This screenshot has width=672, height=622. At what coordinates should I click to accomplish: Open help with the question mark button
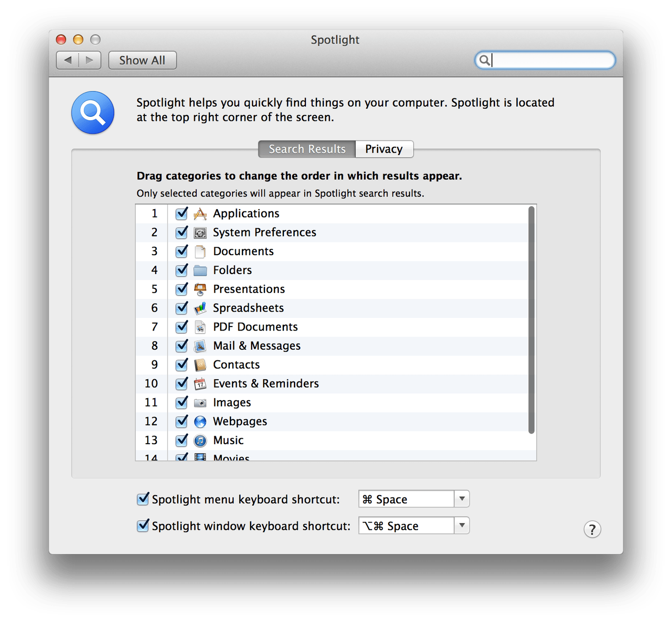592,529
